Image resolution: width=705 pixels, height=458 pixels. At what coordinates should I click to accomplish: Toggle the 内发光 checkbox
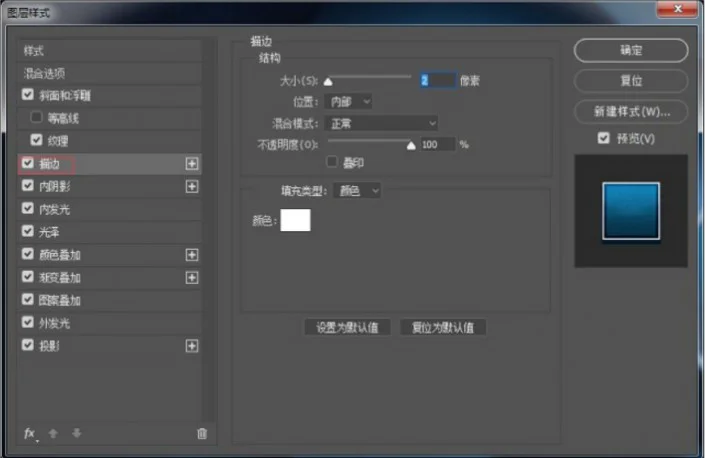tap(28, 208)
